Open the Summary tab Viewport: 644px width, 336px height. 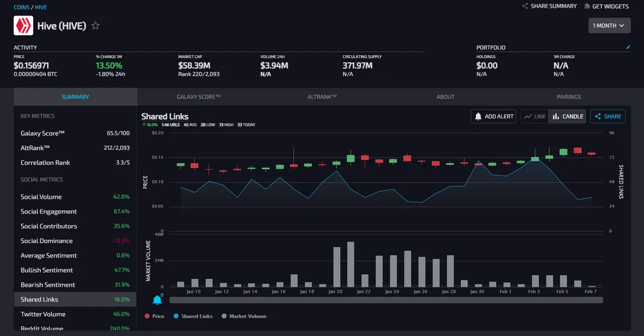75,97
